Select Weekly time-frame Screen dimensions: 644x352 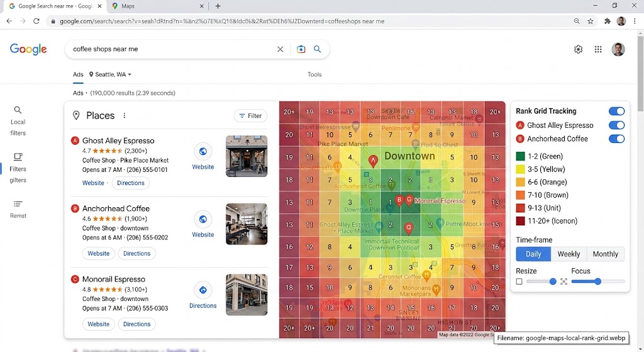(569, 254)
